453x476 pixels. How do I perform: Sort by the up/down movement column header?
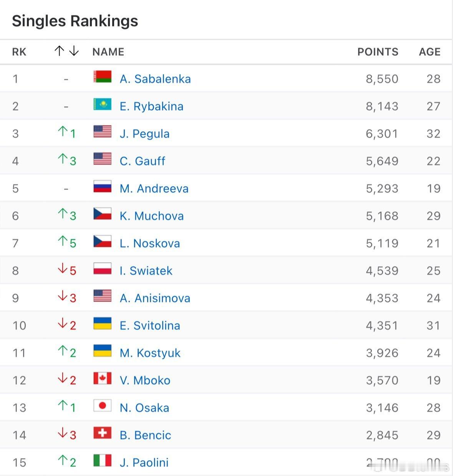click(66, 51)
